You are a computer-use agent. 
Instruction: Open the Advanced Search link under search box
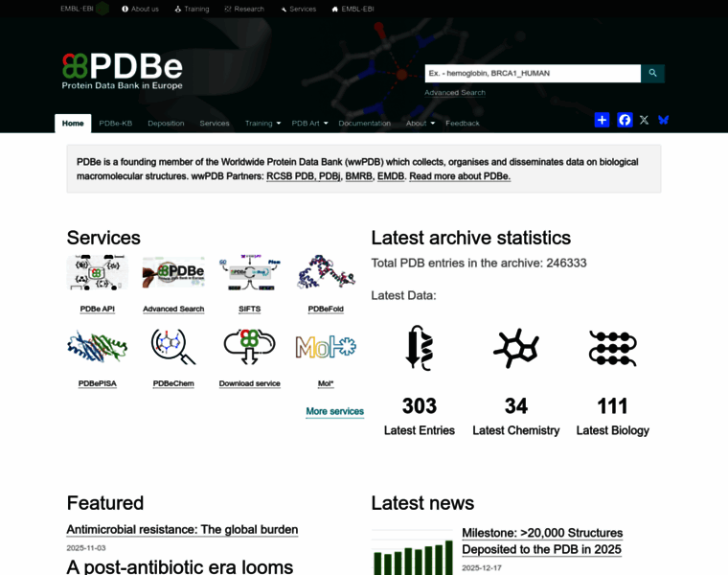point(455,92)
